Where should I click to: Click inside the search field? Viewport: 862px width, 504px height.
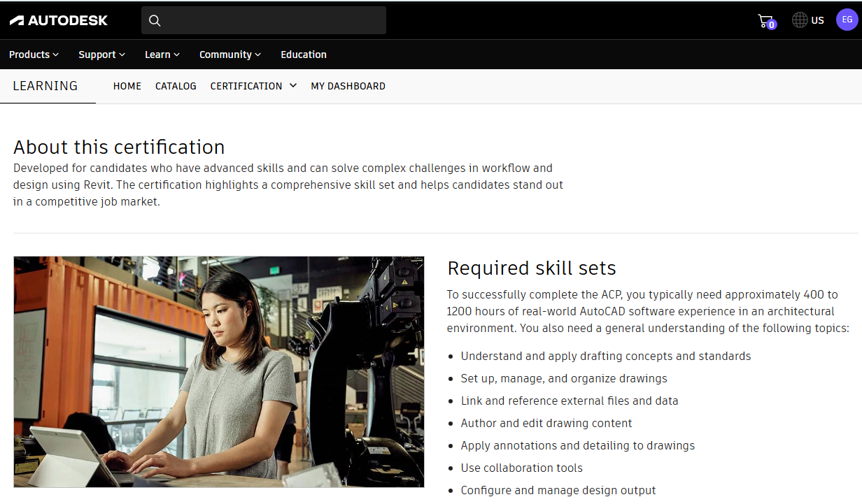click(x=264, y=20)
